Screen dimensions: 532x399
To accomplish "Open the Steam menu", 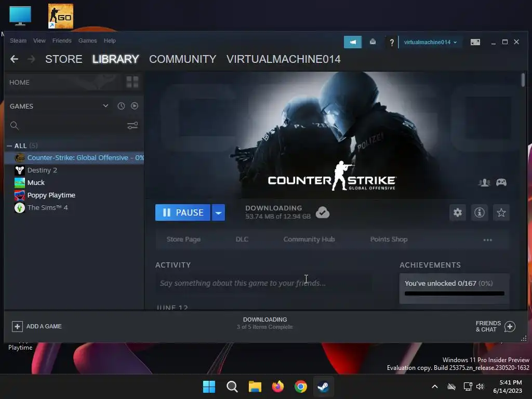I will pos(18,41).
